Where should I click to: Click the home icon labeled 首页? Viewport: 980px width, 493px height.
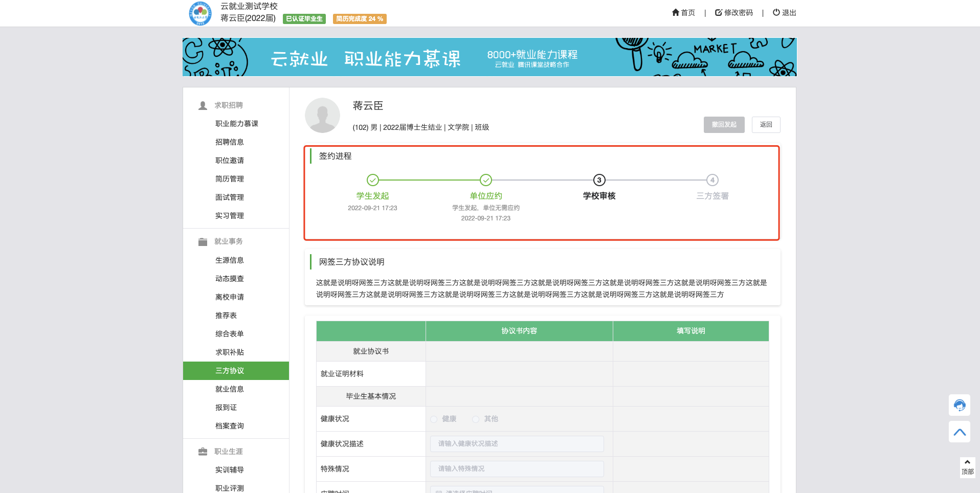pyautogui.click(x=676, y=12)
